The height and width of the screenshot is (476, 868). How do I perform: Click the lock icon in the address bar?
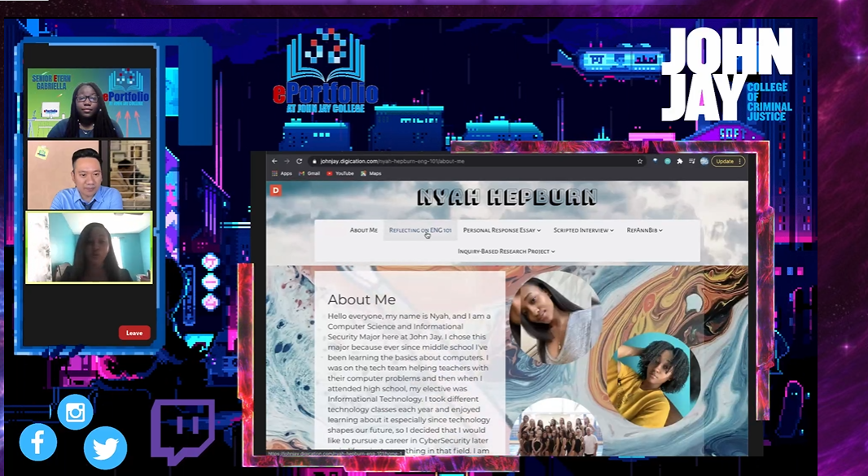(314, 162)
